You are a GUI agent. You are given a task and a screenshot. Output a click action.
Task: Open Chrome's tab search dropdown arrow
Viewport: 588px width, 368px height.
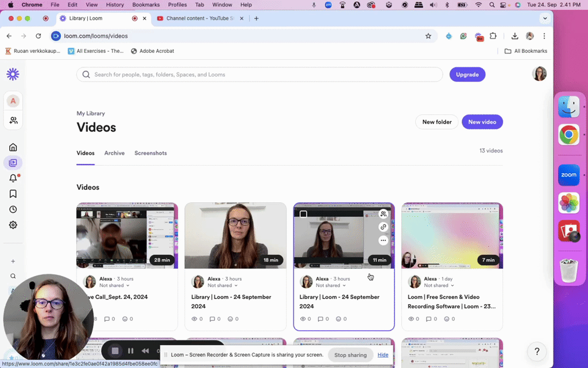[545, 18]
